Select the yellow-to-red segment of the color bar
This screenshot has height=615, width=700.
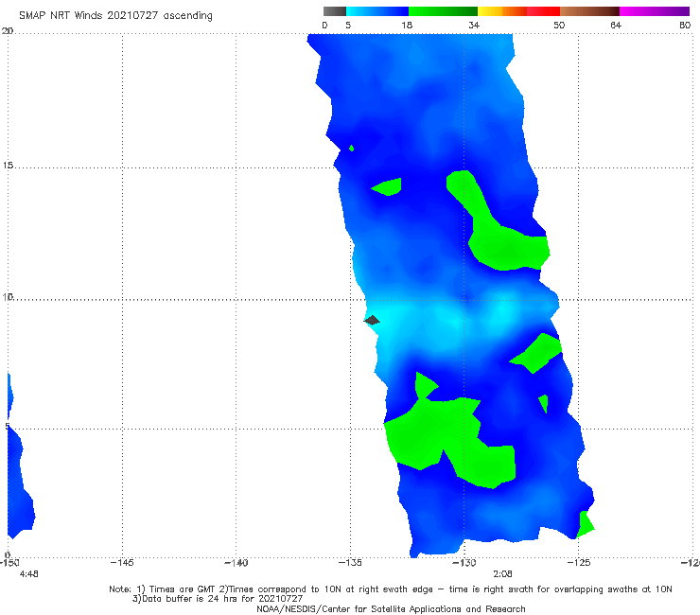[x=519, y=11]
